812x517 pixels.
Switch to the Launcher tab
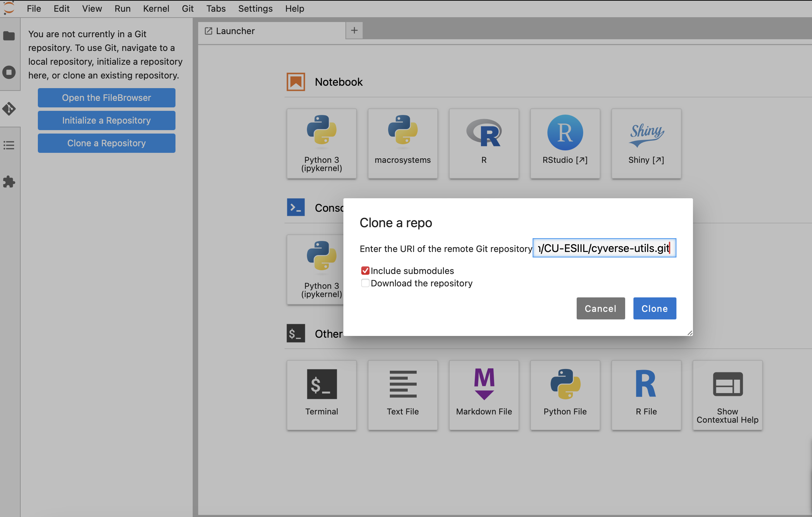pos(235,31)
